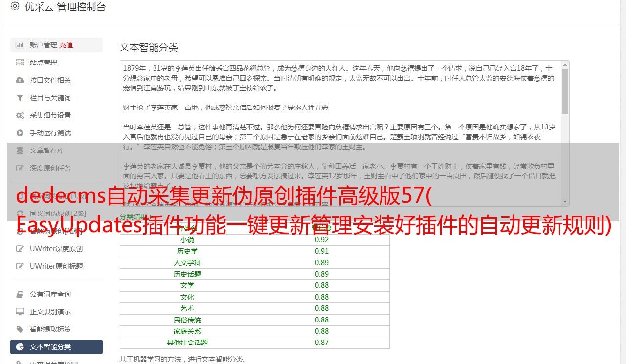Click the 正文识别演示 monitor icon
The height and width of the screenshot is (364, 626).
click(20, 312)
